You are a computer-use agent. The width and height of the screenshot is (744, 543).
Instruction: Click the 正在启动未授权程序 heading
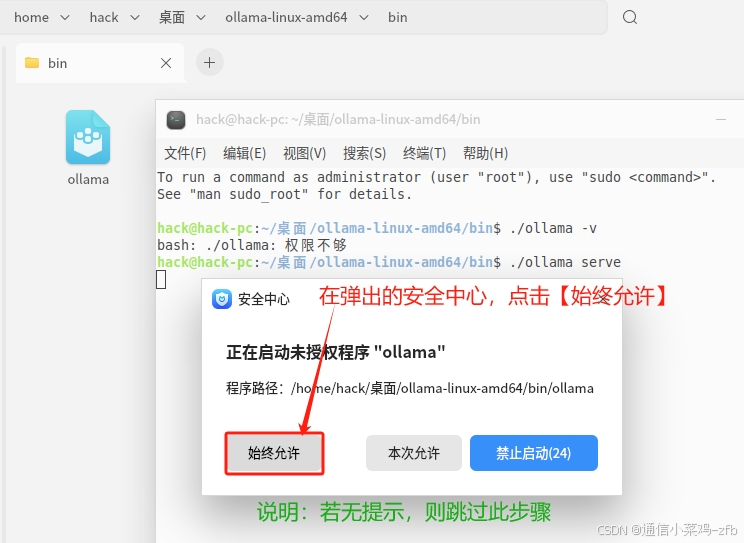(x=335, y=352)
